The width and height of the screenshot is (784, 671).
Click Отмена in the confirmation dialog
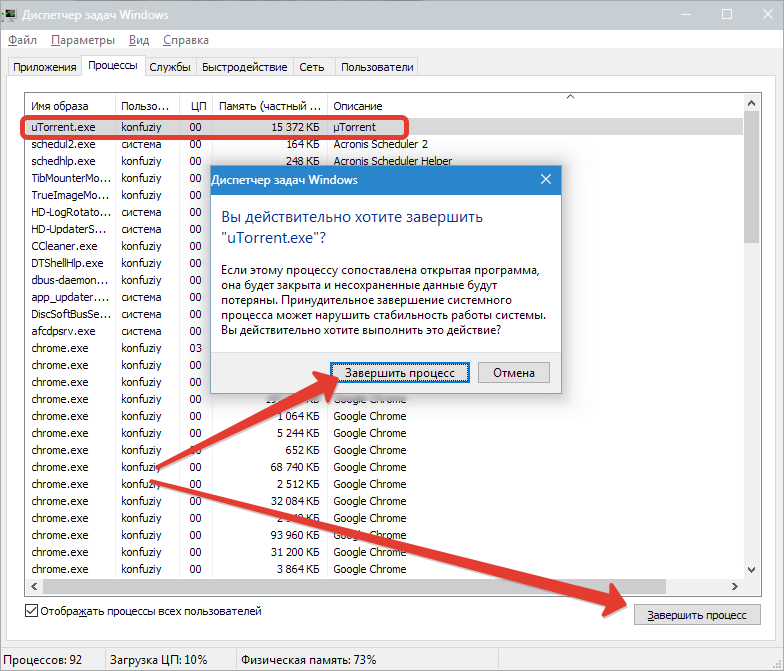[x=514, y=372]
